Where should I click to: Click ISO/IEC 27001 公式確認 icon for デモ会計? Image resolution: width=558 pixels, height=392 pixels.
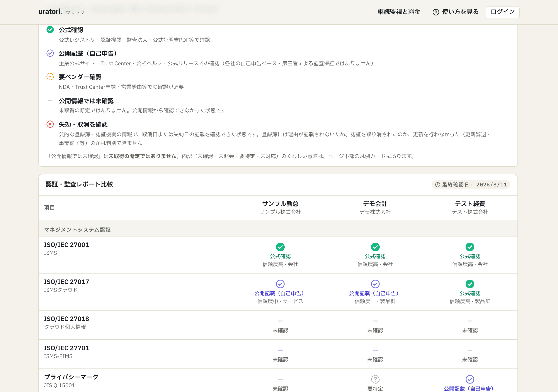375,247
